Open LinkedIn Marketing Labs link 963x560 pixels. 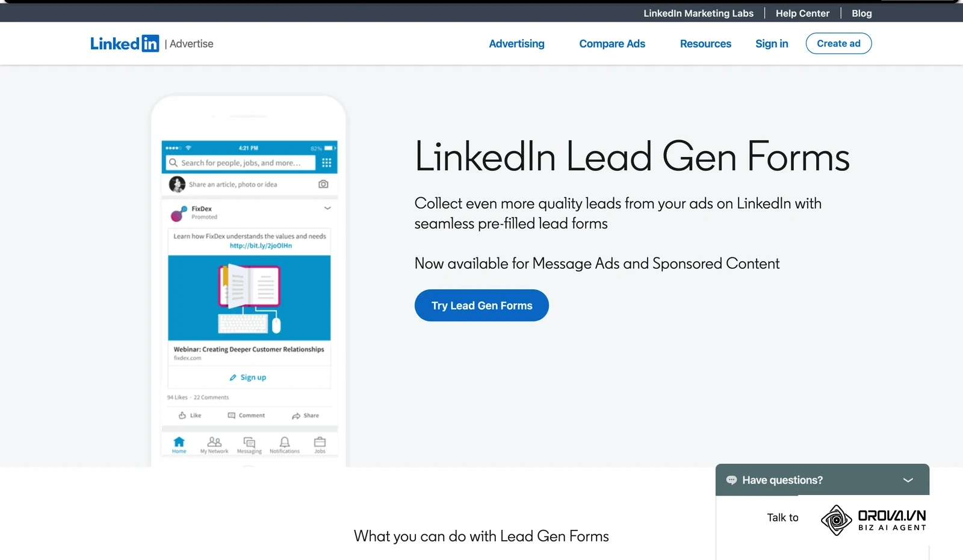click(x=698, y=13)
